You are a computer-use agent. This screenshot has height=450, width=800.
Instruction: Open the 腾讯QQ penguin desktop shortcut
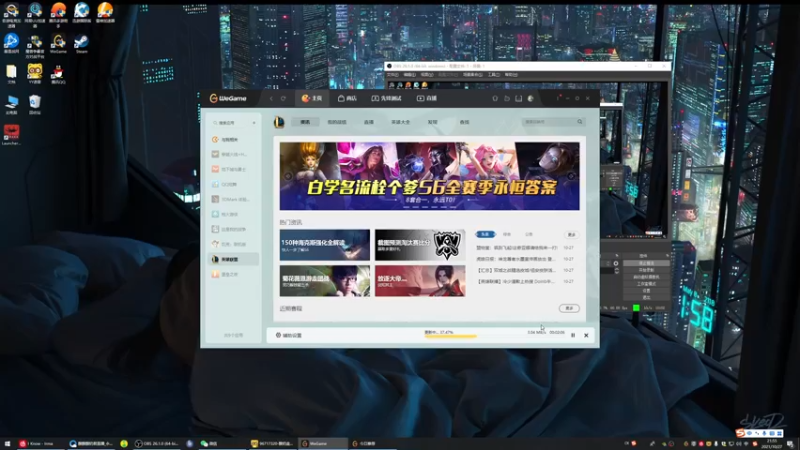58,74
